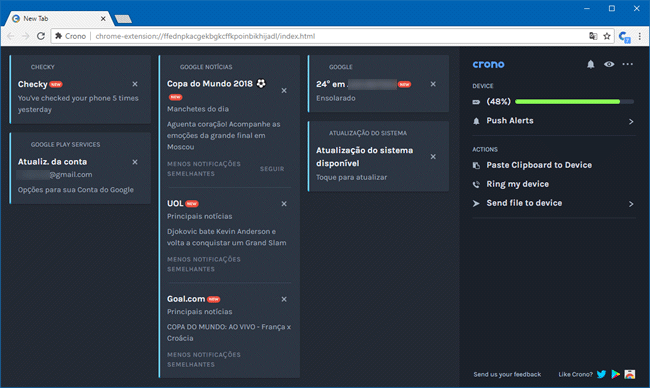Screen dimensions: 650x388
Task: Open Crono's Google Play icon
Action: coord(616,374)
